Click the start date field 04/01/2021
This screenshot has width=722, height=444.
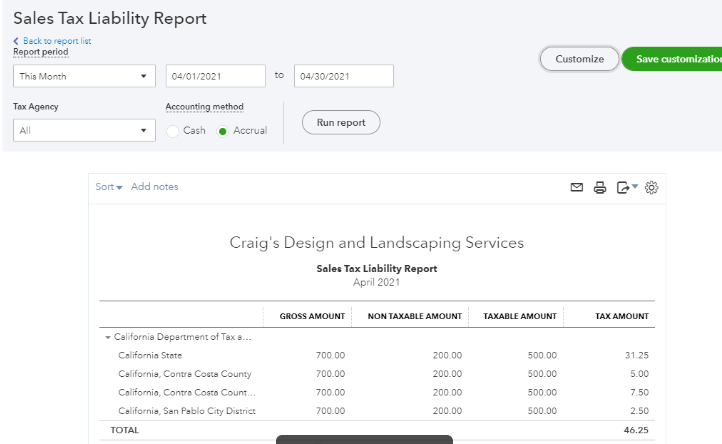coord(216,76)
